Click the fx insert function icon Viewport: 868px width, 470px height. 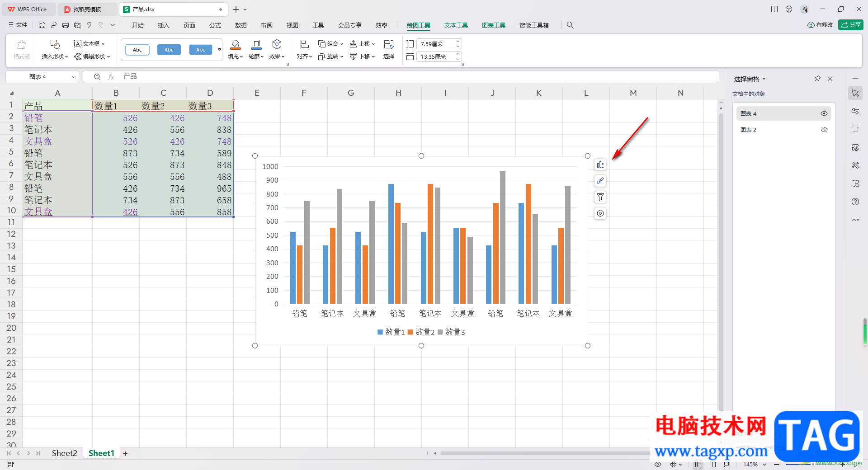(x=111, y=77)
